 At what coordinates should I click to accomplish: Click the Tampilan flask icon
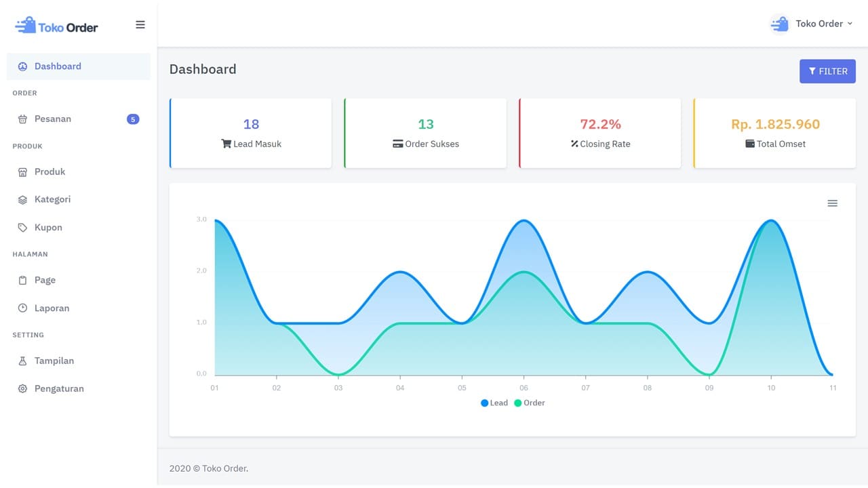[x=22, y=361]
